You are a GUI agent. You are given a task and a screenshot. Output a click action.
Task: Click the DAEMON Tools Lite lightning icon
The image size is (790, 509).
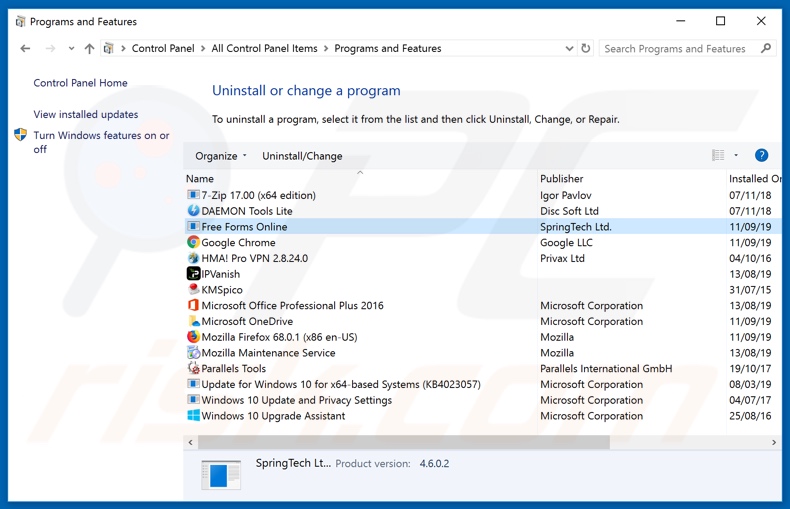pyautogui.click(x=193, y=211)
